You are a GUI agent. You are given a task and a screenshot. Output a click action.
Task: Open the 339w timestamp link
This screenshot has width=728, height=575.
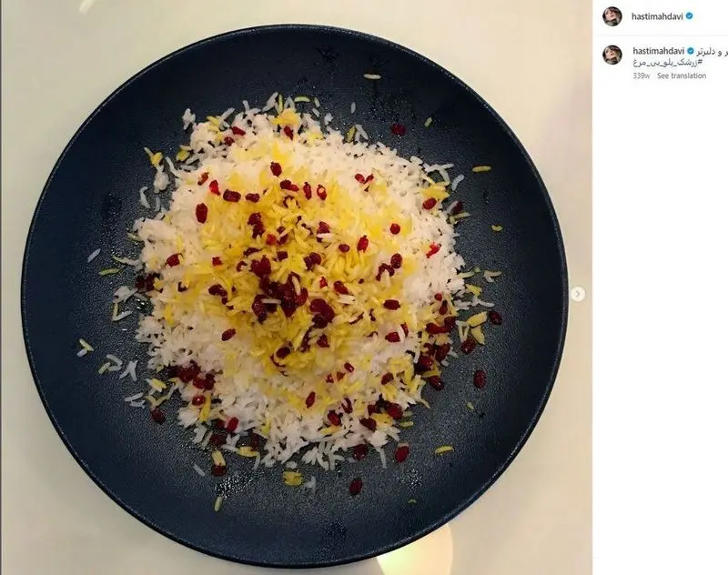click(642, 76)
